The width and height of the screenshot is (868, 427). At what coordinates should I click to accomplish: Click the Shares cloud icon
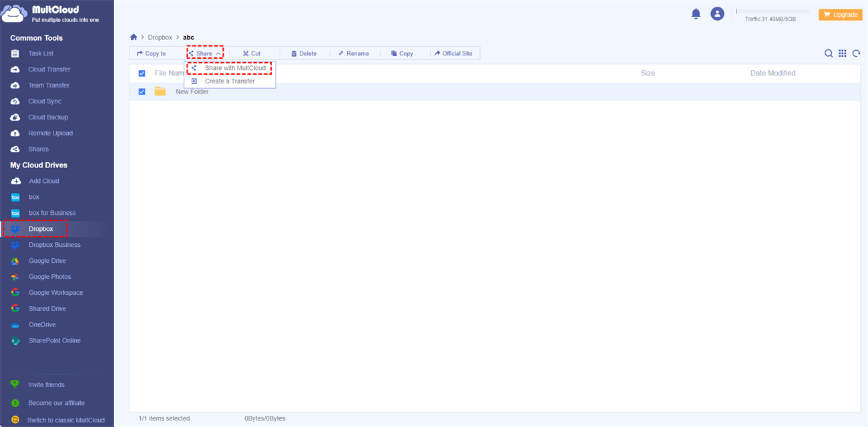click(15, 149)
